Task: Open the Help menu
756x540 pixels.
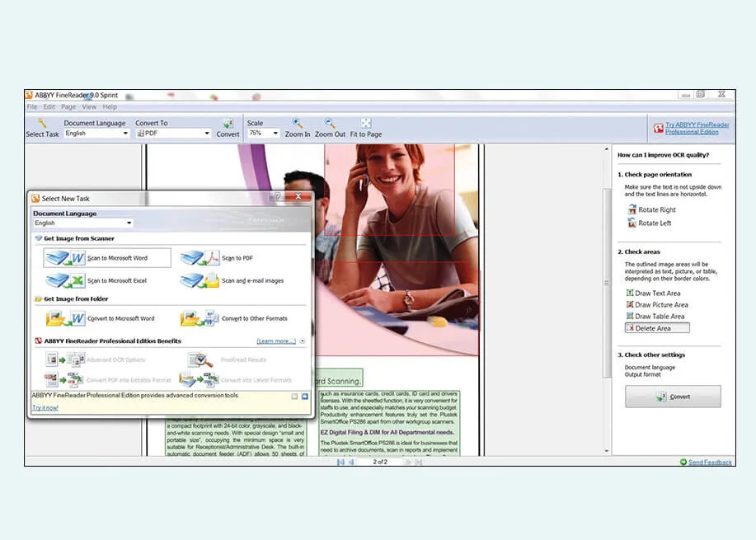Action: (110, 106)
